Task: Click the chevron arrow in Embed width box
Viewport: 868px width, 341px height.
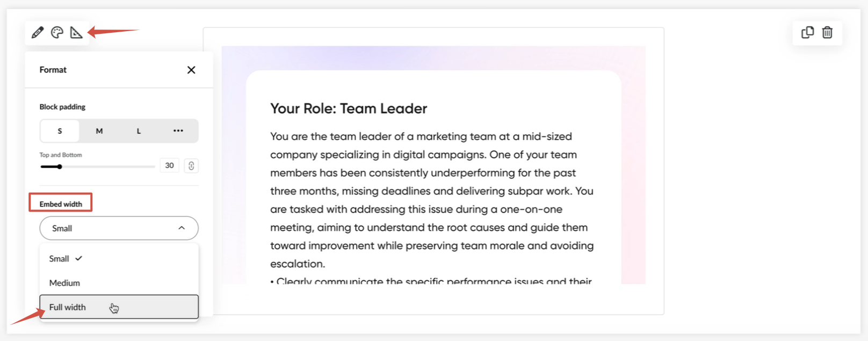Action: tap(182, 228)
